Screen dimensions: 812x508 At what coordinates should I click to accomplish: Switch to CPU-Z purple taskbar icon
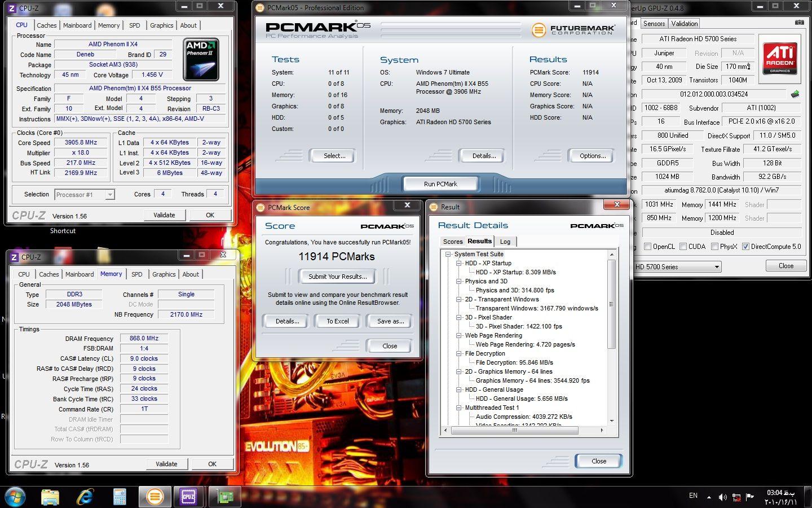(x=188, y=497)
